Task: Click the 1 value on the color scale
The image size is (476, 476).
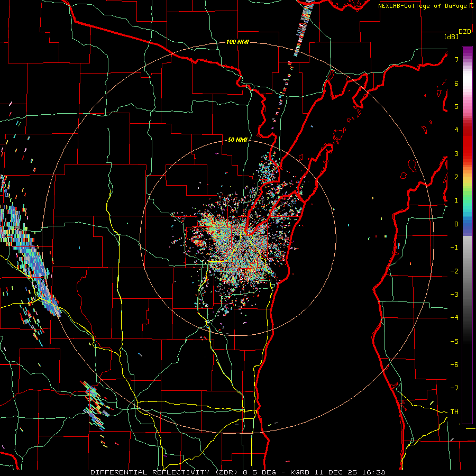Action: 456,200
